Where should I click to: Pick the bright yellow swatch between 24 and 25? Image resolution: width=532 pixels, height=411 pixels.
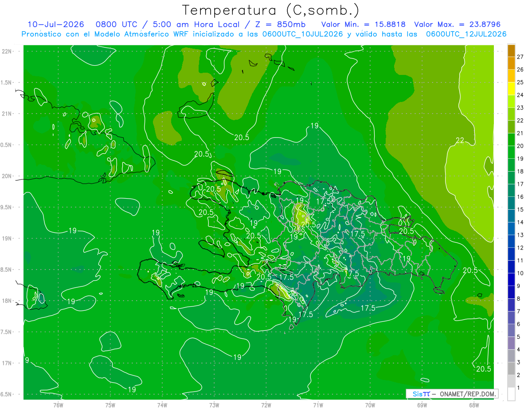click(511, 89)
